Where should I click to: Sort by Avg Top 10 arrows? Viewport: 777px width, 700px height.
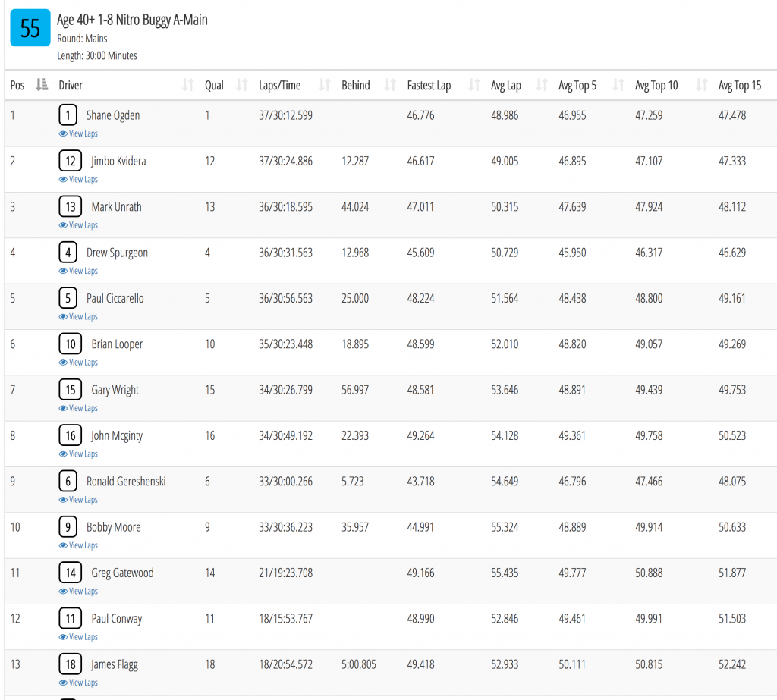pos(702,85)
